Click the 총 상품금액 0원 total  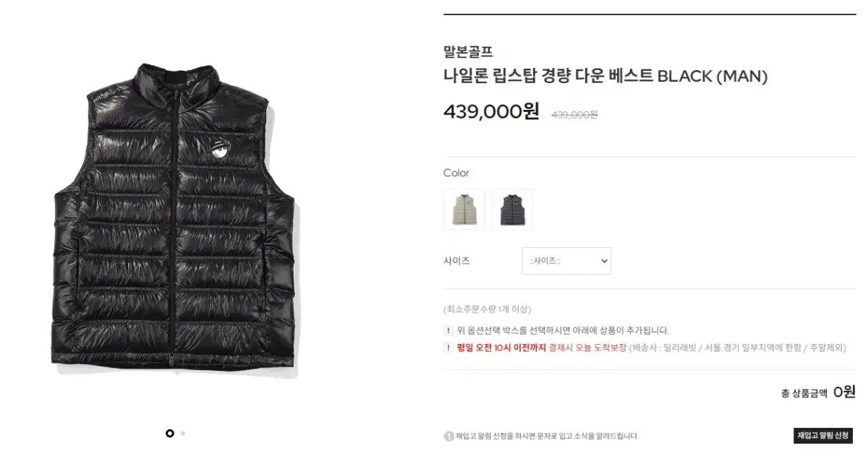(x=818, y=392)
